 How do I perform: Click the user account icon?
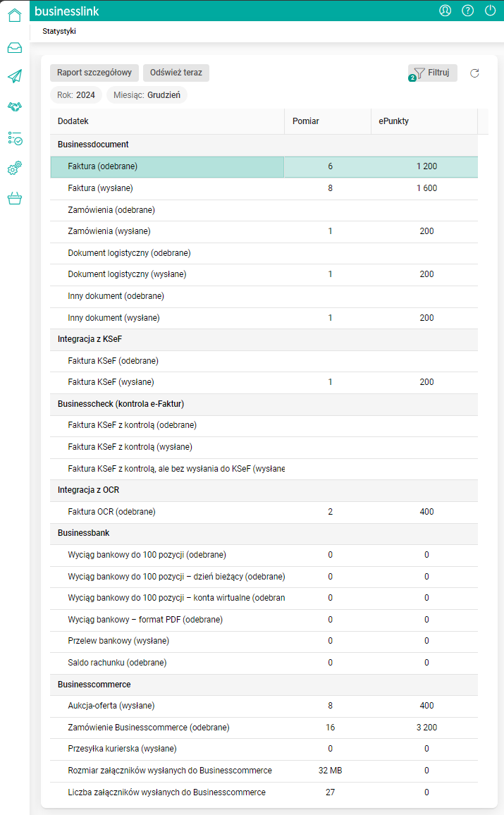coord(445,11)
